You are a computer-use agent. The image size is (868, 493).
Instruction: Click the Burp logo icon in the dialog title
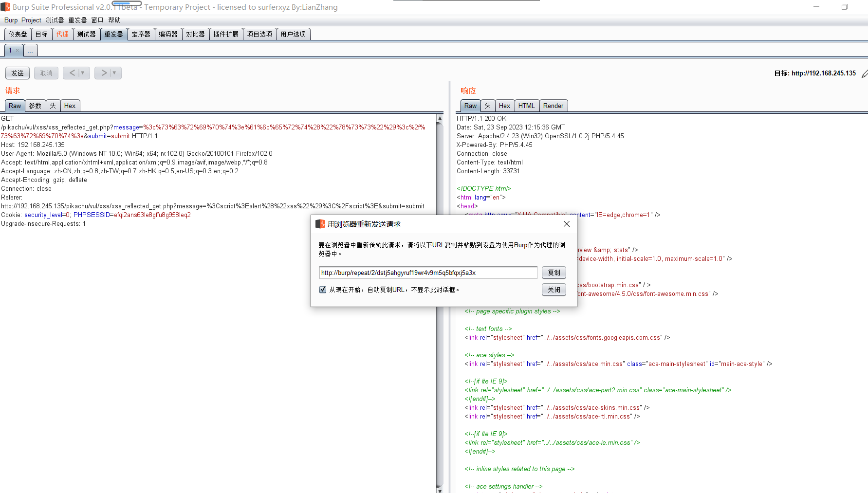320,224
